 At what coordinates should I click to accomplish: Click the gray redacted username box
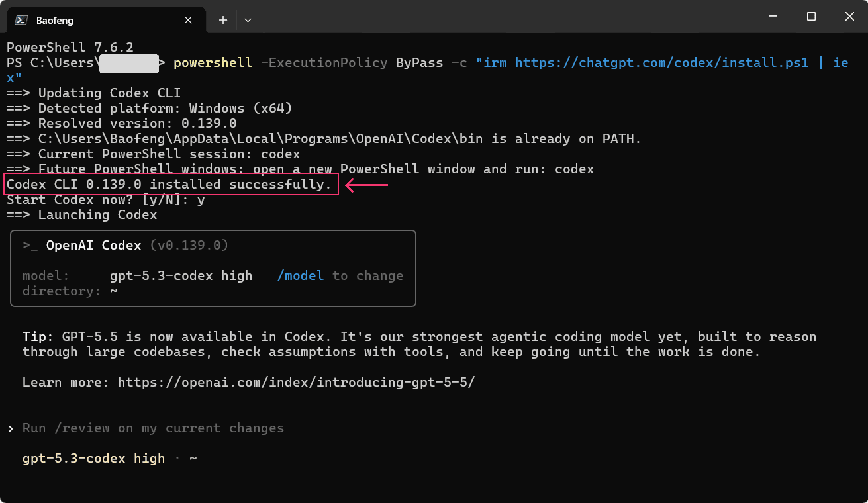(x=129, y=63)
